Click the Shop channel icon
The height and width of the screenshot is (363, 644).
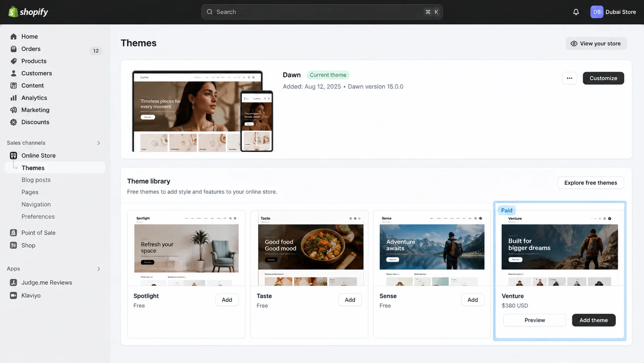point(13,245)
